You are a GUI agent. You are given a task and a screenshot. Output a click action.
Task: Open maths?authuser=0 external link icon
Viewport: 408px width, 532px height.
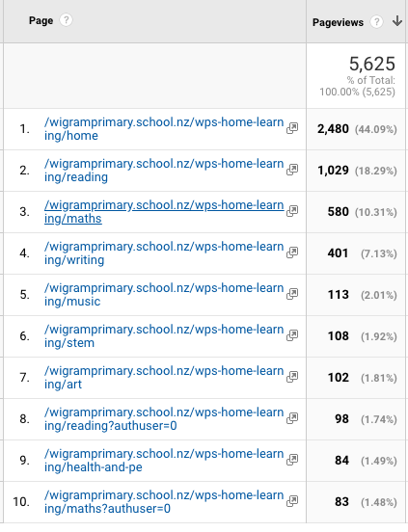(292, 501)
